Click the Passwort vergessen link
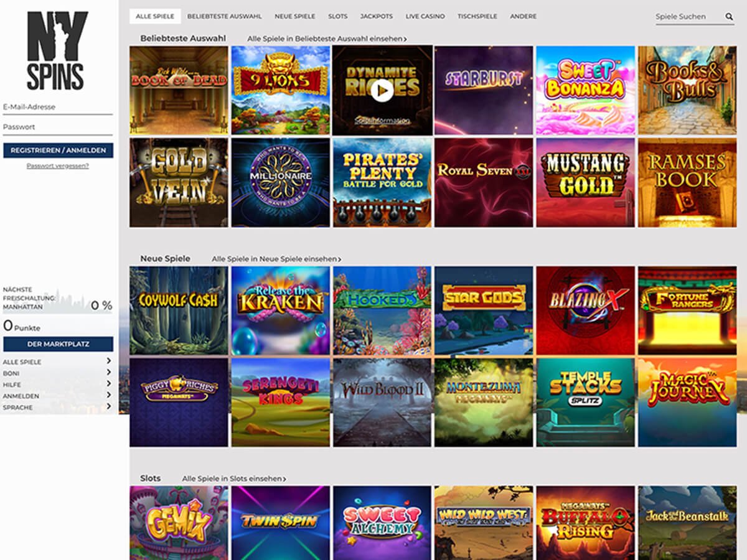The image size is (747, 560). (x=58, y=166)
